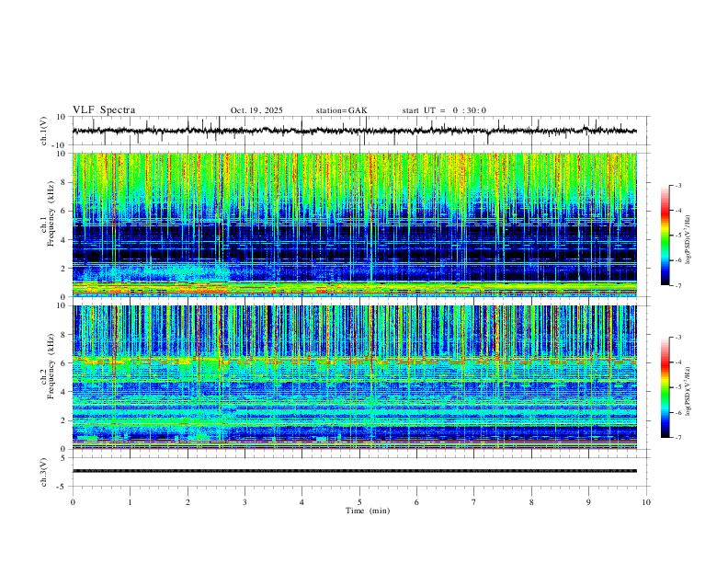
Task: Click the ch.1(V) waveform axis label
Action: point(44,131)
